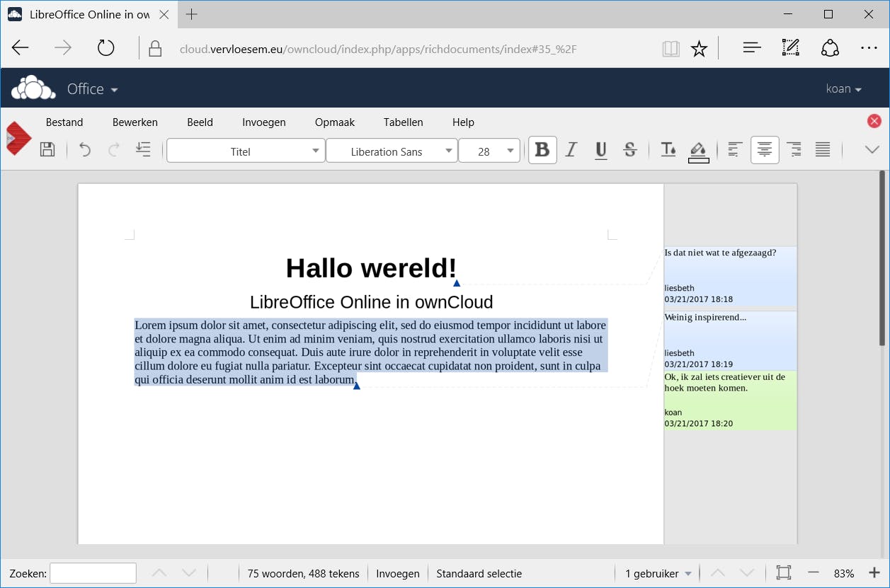Toggle italic formatting

click(571, 149)
